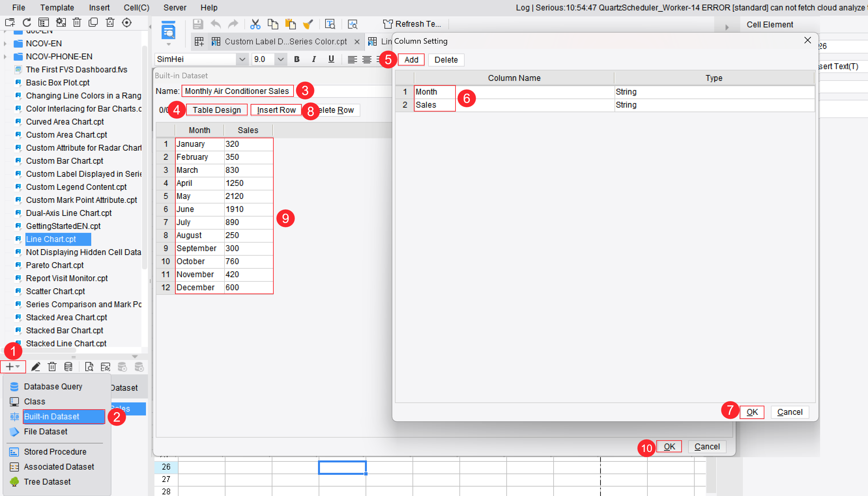Click the Table Design button

pos(217,110)
